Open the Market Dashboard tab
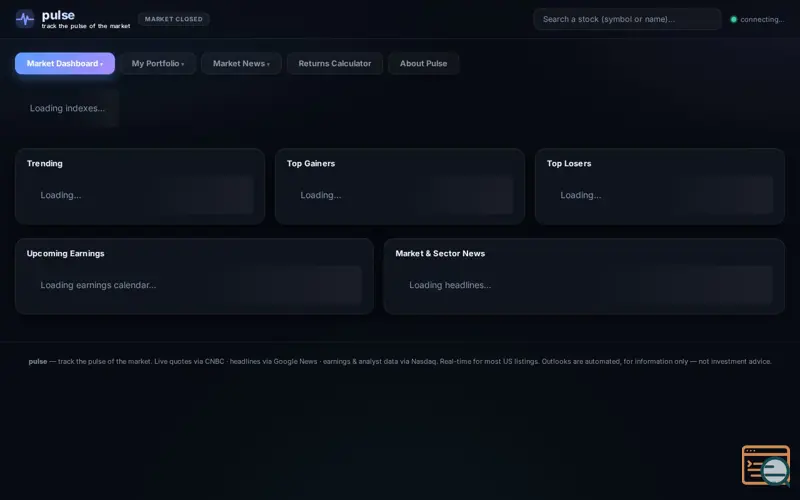 65,63
